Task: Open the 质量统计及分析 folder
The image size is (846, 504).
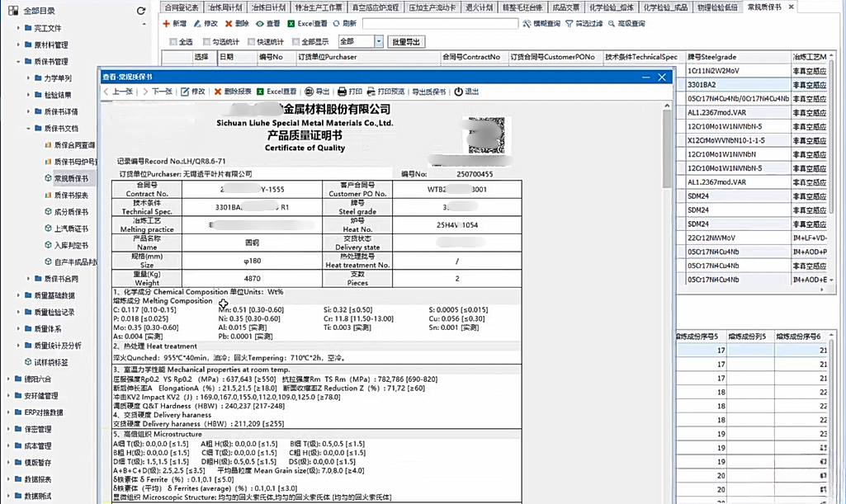Action: 58,346
